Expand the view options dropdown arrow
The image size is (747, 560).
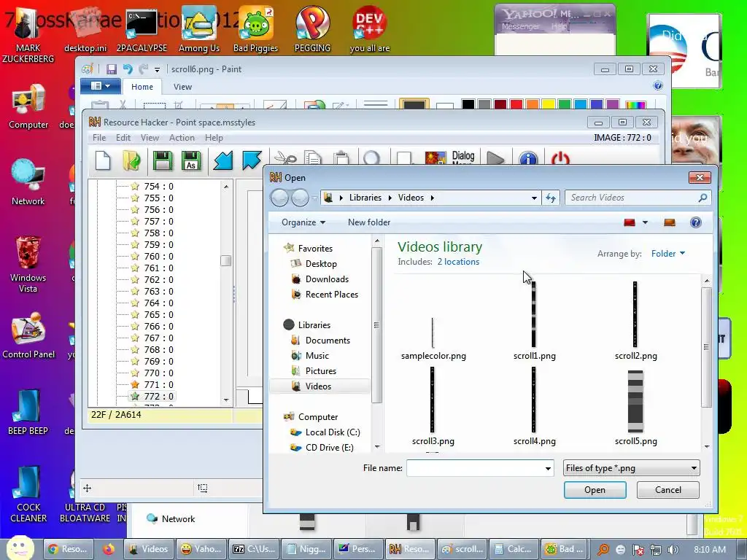tap(645, 222)
